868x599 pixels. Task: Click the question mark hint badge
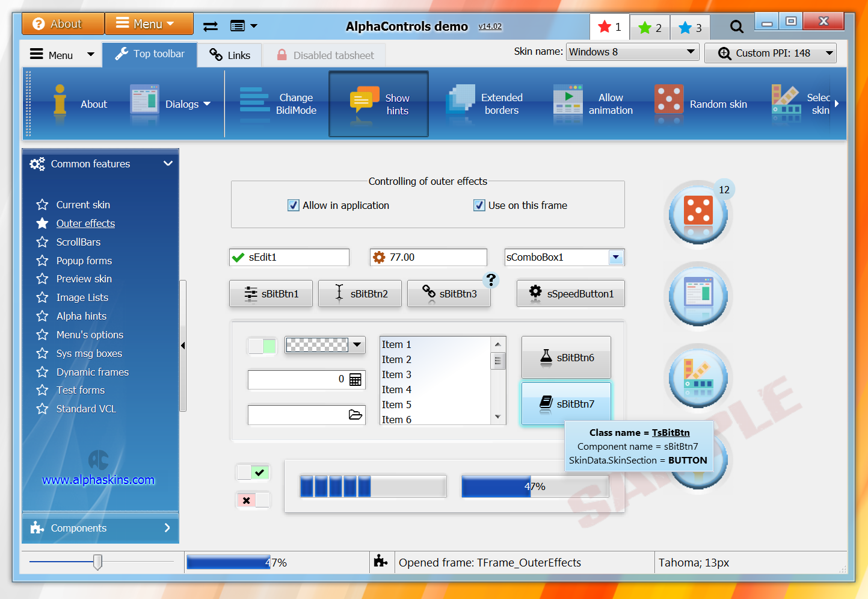tap(491, 279)
